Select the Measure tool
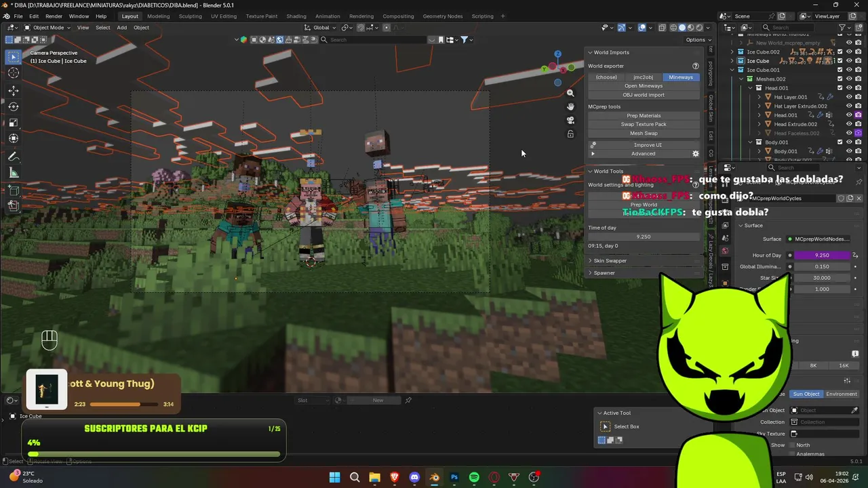868x488 pixels. click(14, 173)
